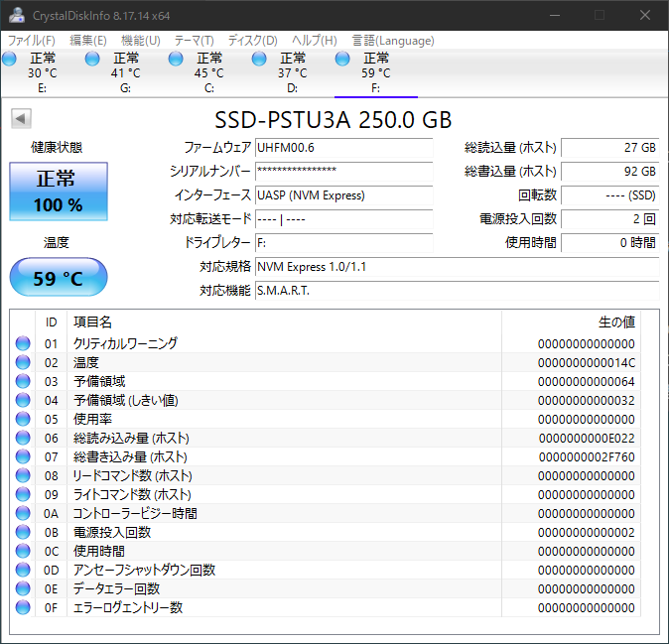Click the model title SSD-PSTU3A 250.0 GB
The image size is (669, 644).
pos(333,120)
